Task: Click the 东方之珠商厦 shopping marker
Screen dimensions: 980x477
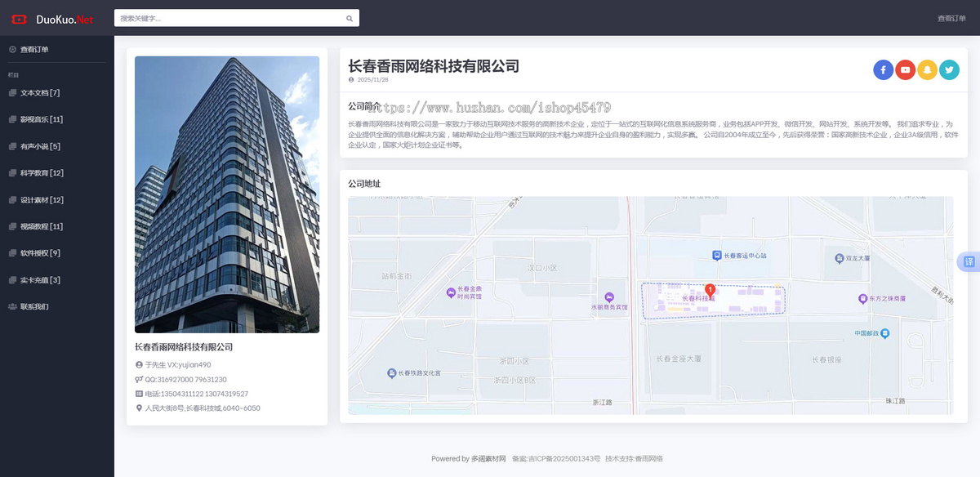Action: (863, 299)
